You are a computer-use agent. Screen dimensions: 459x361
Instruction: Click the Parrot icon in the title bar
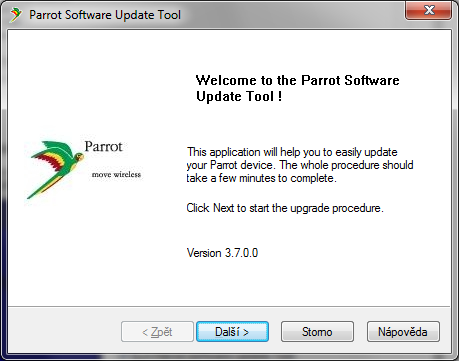tap(15, 15)
